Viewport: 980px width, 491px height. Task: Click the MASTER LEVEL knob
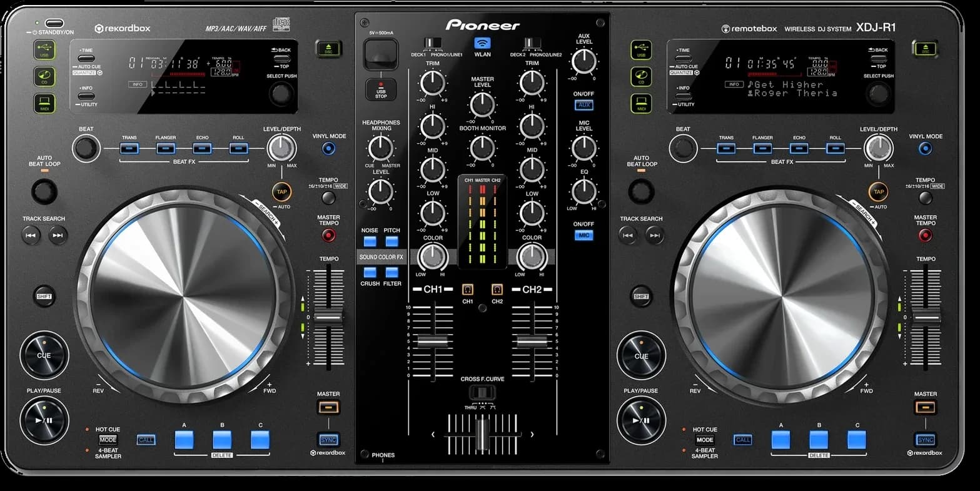[482, 104]
